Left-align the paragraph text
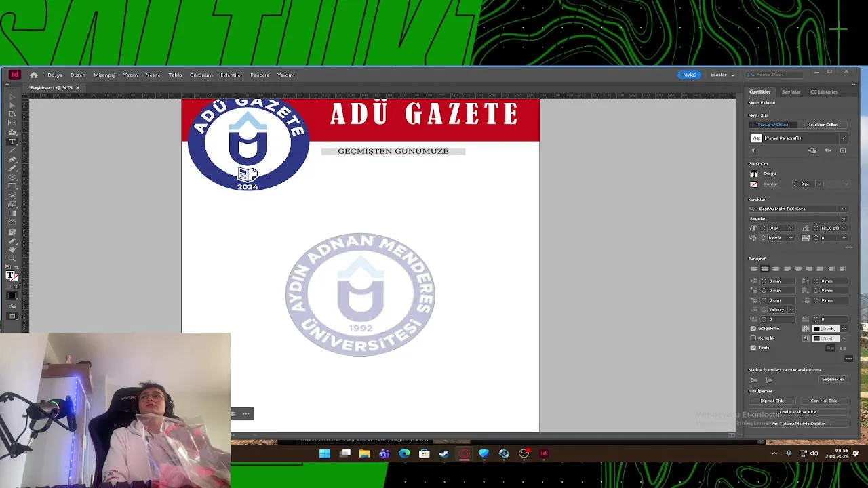 point(753,268)
